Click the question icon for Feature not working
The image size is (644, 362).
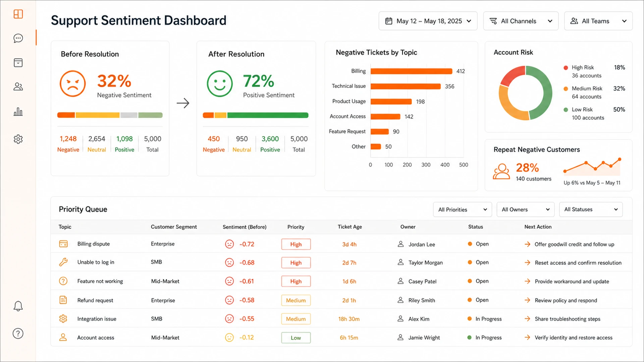[x=63, y=281]
